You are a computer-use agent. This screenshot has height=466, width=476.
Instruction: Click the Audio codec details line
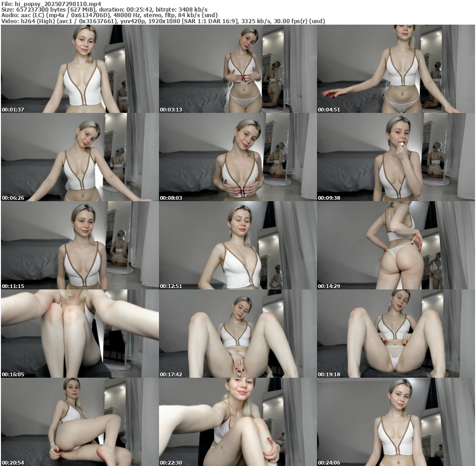109,15
